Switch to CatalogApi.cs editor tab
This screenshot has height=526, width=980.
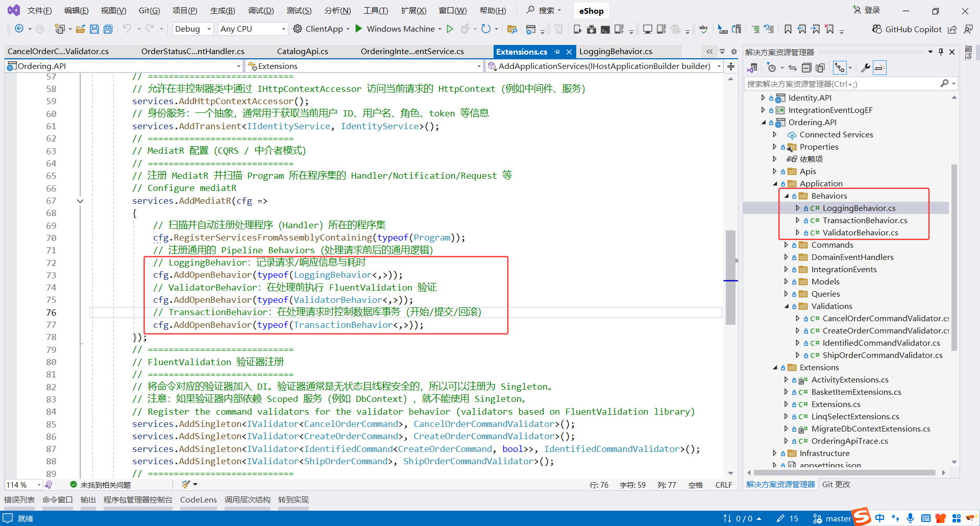[x=303, y=52]
